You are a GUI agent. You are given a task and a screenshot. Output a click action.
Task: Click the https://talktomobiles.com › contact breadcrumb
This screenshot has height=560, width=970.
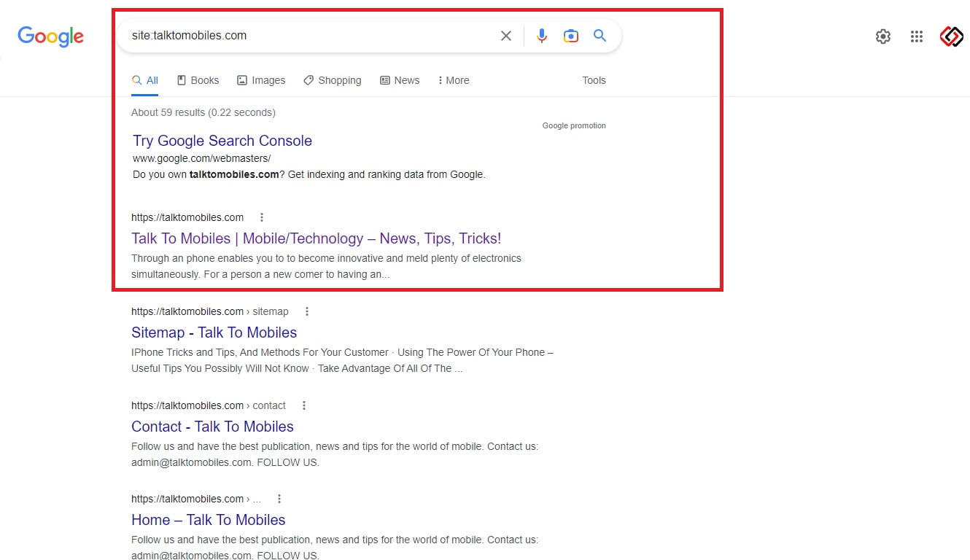[x=209, y=405]
